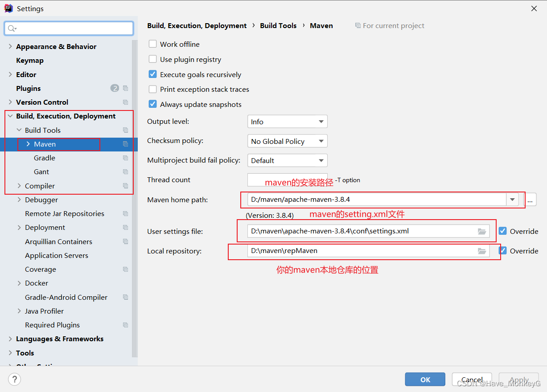Click the project-level icon beside Remote Jar Repositories
547x392 pixels.
[x=125, y=213]
